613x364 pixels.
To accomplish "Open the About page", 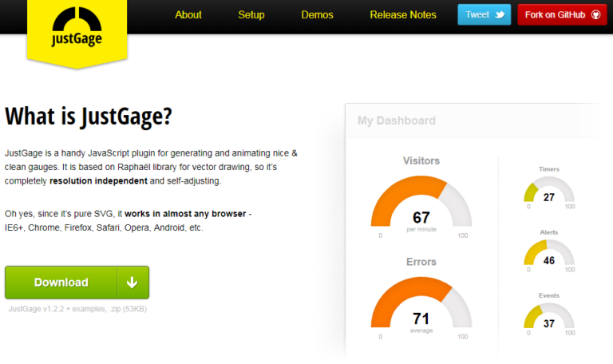I will pyautogui.click(x=188, y=14).
